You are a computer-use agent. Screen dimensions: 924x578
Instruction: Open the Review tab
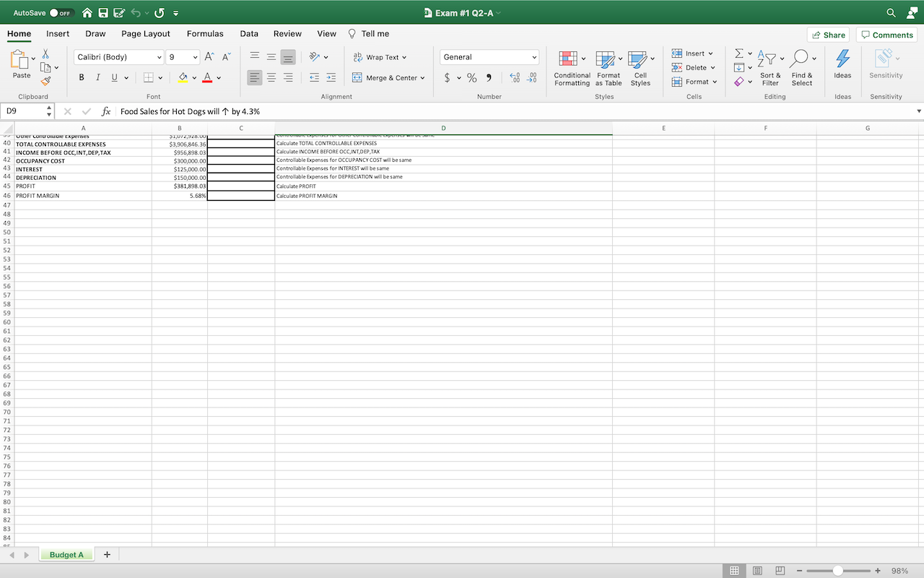click(x=287, y=33)
